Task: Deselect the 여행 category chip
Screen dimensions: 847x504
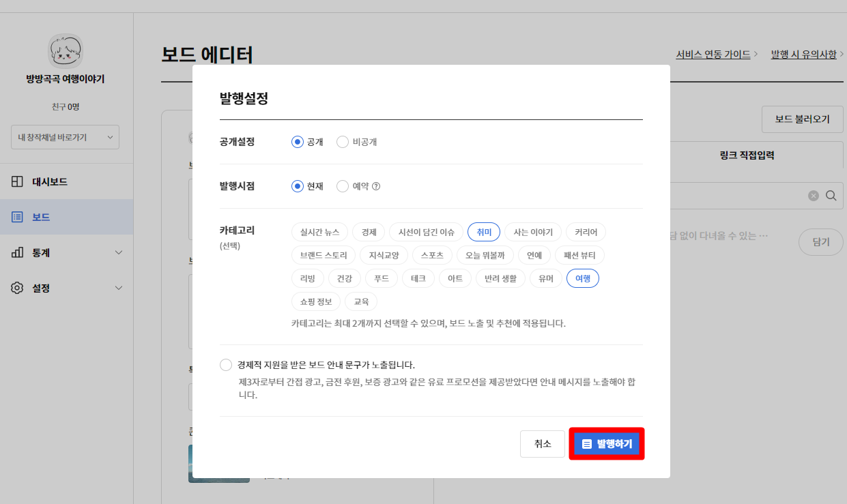Action: click(583, 278)
